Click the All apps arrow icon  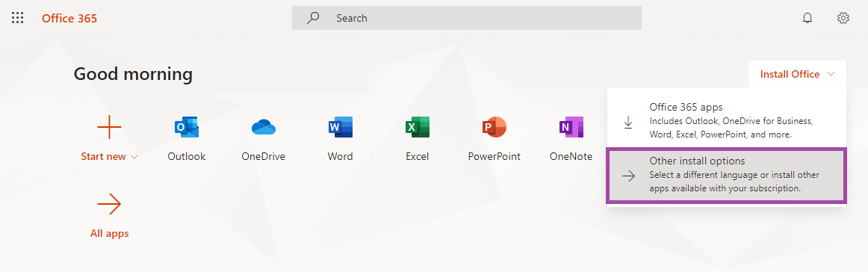click(x=109, y=205)
